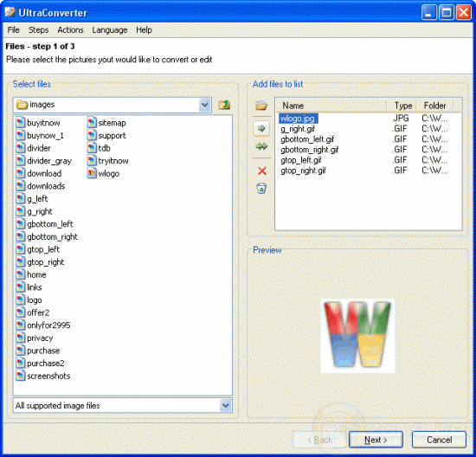Click the double green arrows add all button
476x457 pixels.
coord(261,147)
